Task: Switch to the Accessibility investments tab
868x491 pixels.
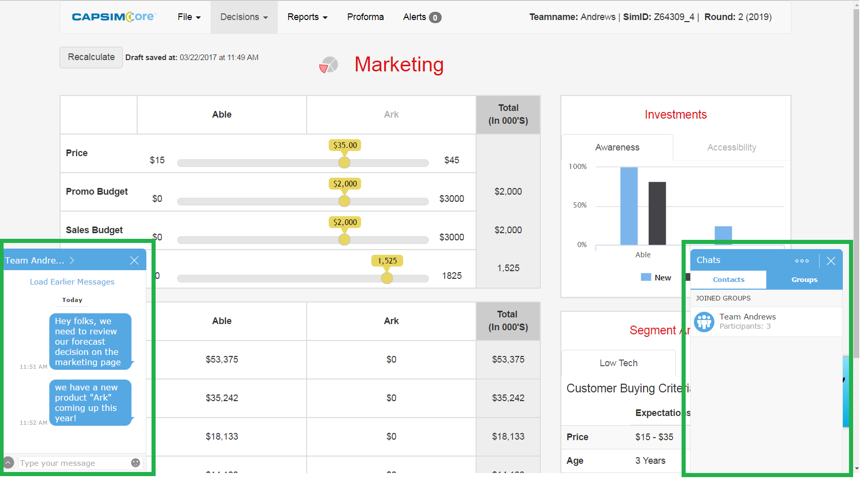Action: tap(731, 147)
